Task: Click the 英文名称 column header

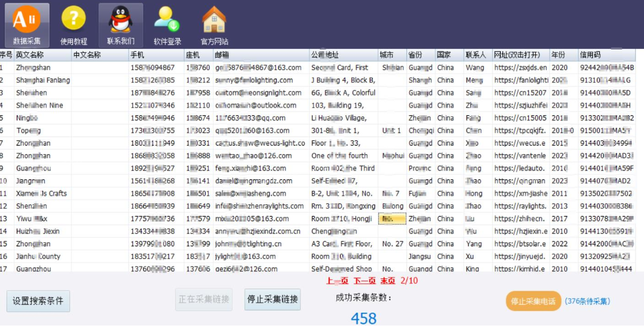Action: (x=43, y=55)
